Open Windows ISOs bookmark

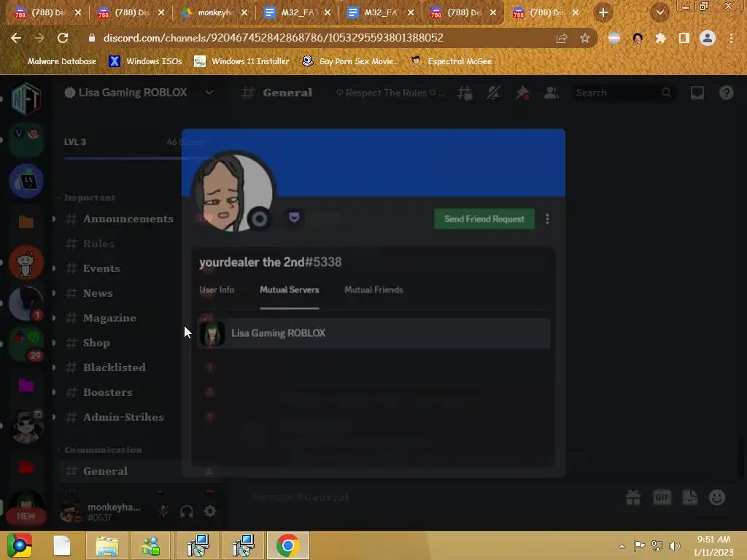[x=146, y=61]
